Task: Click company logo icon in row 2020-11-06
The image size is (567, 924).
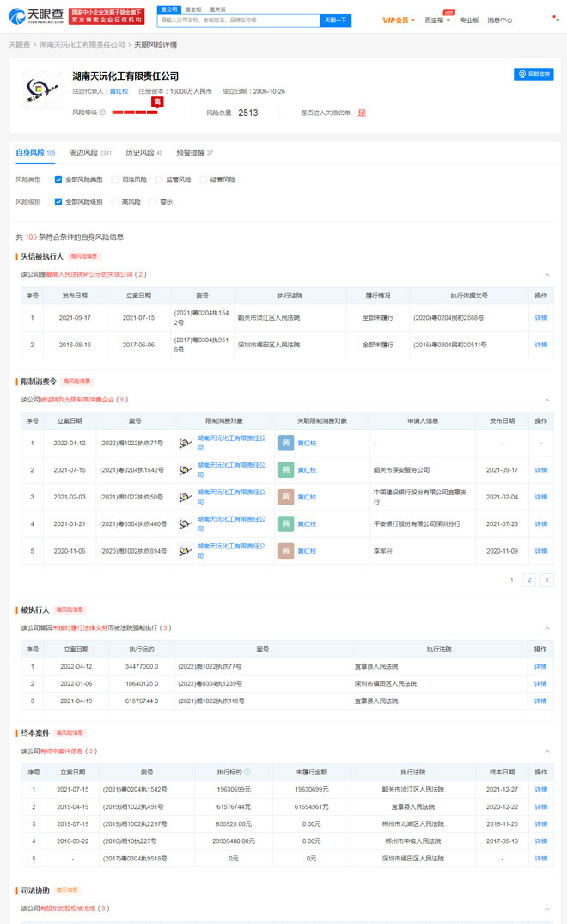Action: pos(186,551)
